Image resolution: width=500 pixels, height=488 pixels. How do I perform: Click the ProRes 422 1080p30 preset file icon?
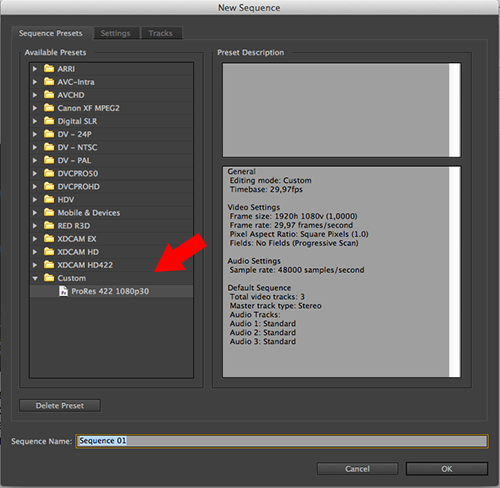click(x=63, y=291)
